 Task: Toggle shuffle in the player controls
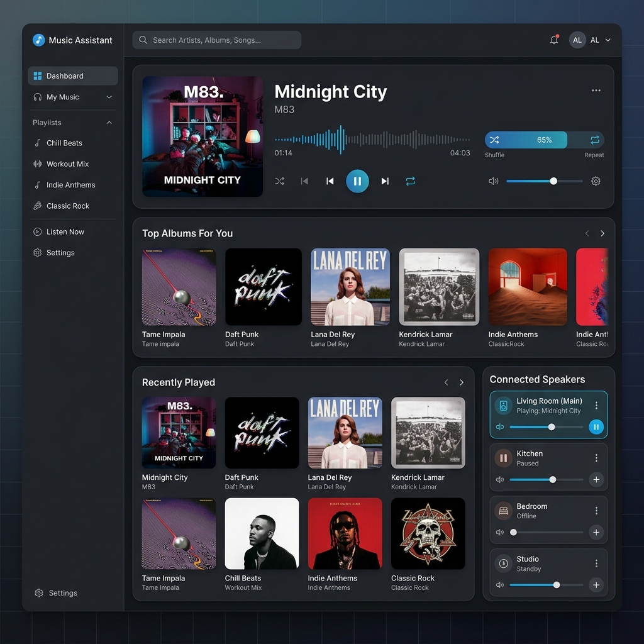point(280,181)
